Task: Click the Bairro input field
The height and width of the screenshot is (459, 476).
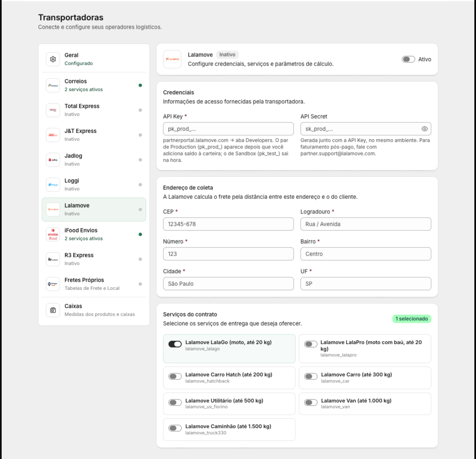Action: [365, 254]
